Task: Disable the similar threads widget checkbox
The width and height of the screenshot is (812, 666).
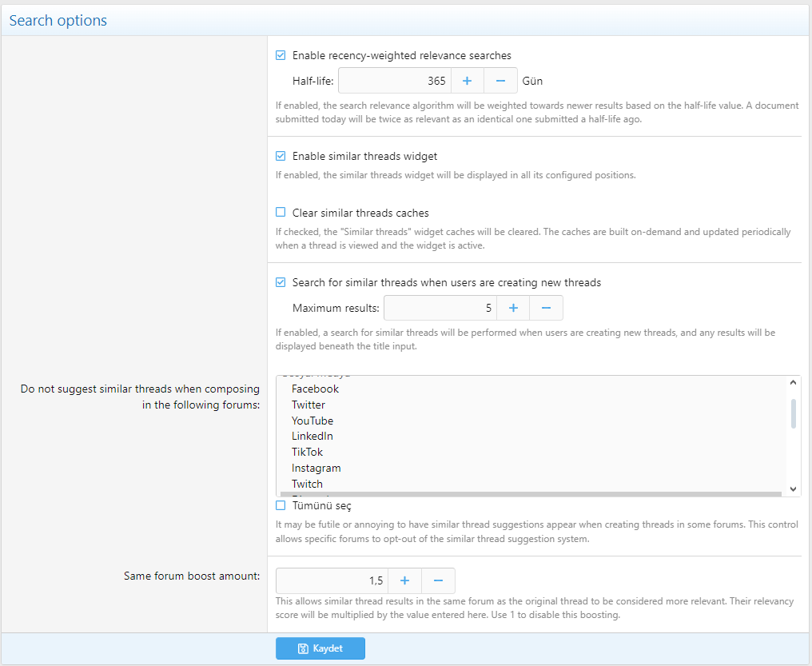Action: point(281,156)
